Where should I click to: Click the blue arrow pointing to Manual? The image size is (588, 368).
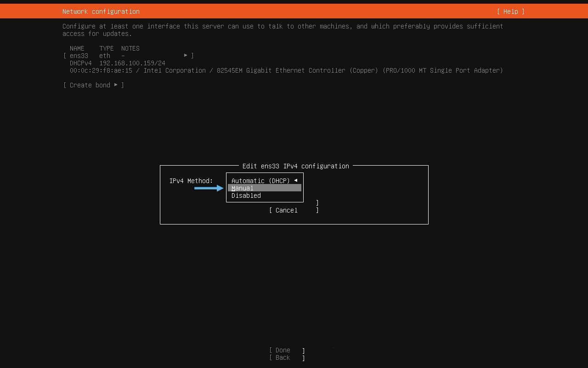pos(209,188)
